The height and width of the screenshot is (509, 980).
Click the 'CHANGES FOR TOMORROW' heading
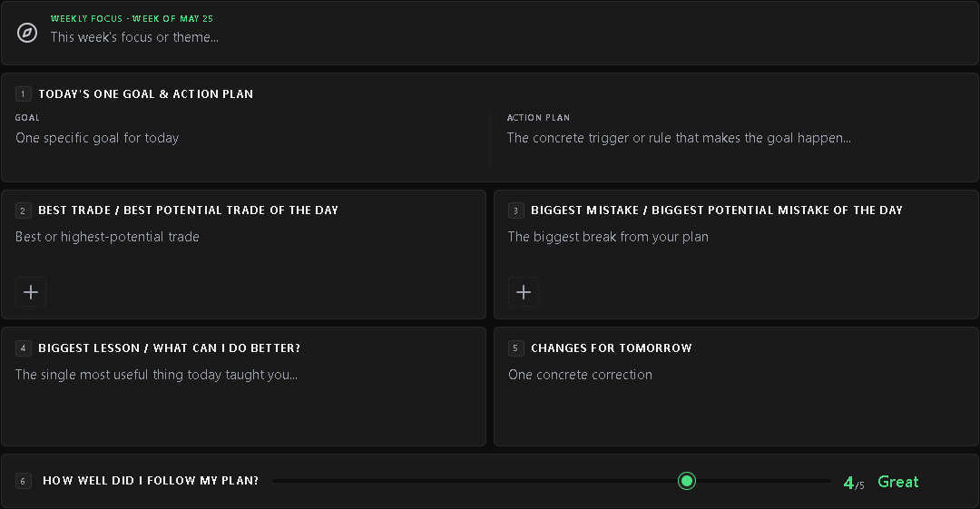click(612, 348)
